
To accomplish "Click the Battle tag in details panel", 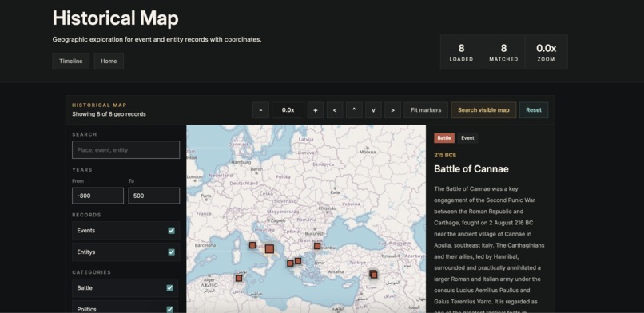I will [x=444, y=138].
